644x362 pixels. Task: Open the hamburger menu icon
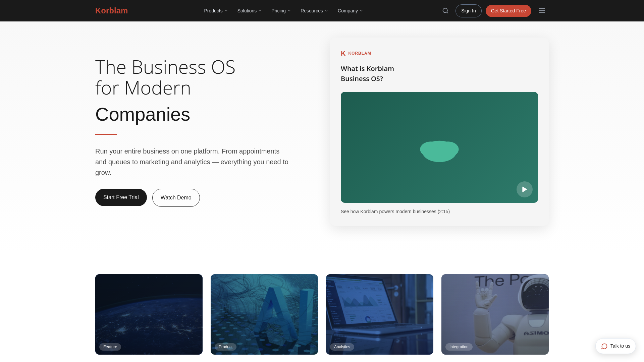(542, 11)
